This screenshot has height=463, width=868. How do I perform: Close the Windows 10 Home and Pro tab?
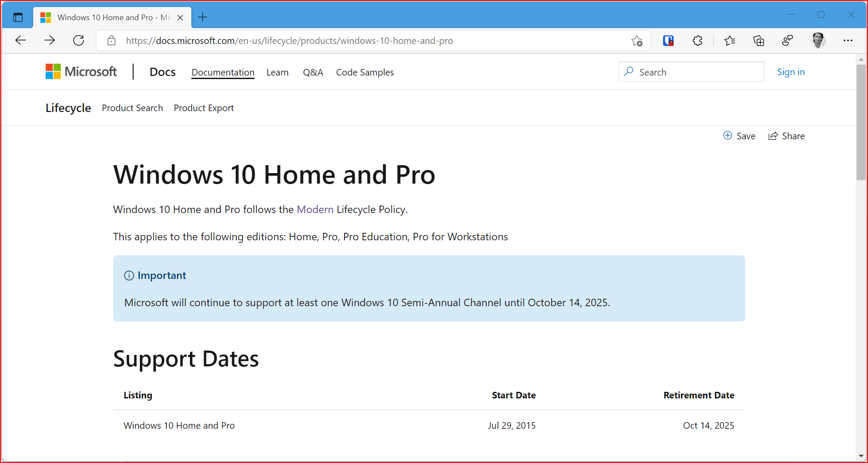coord(180,18)
